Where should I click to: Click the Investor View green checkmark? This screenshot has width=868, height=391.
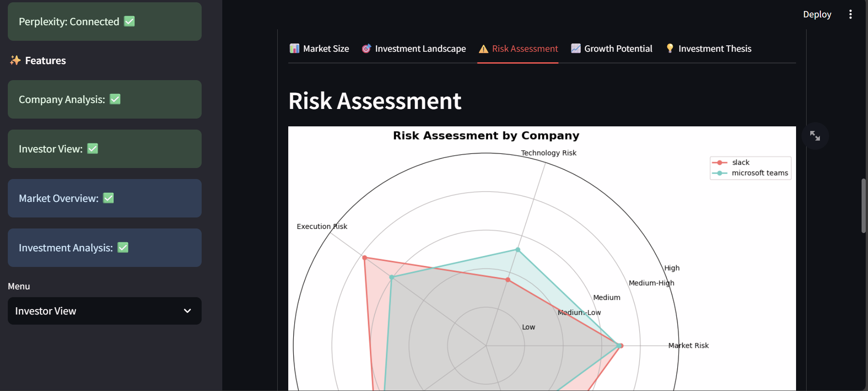point(93,148)
